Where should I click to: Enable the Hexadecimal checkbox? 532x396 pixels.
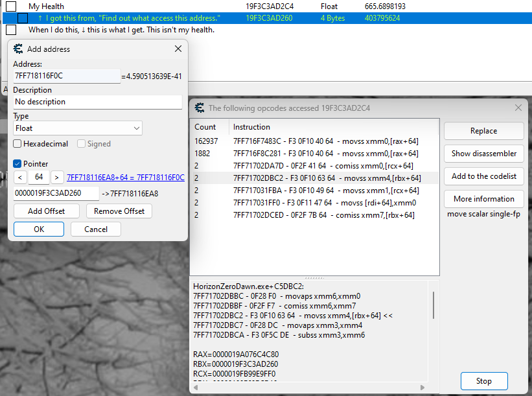(17, 144)
